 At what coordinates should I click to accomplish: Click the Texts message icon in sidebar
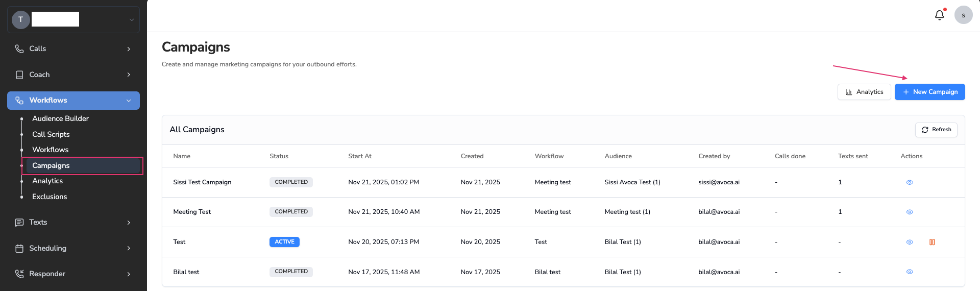(x=19, y=223)
